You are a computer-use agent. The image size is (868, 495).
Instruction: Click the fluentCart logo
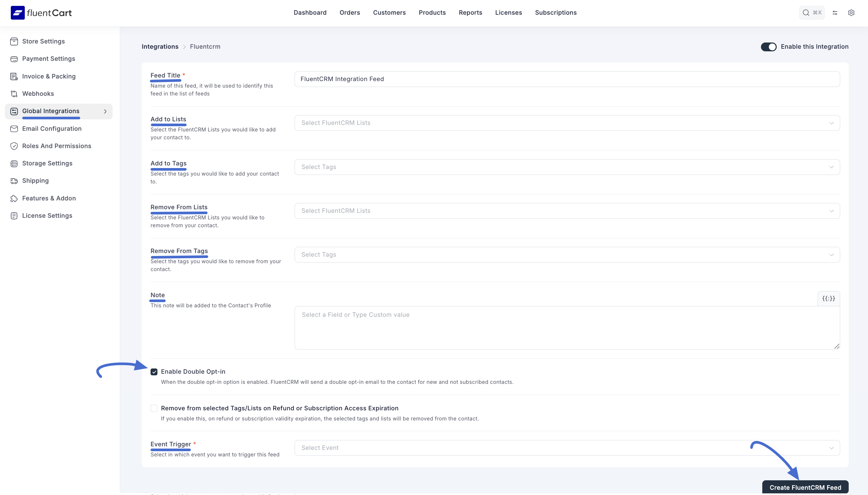pos(41,12)
